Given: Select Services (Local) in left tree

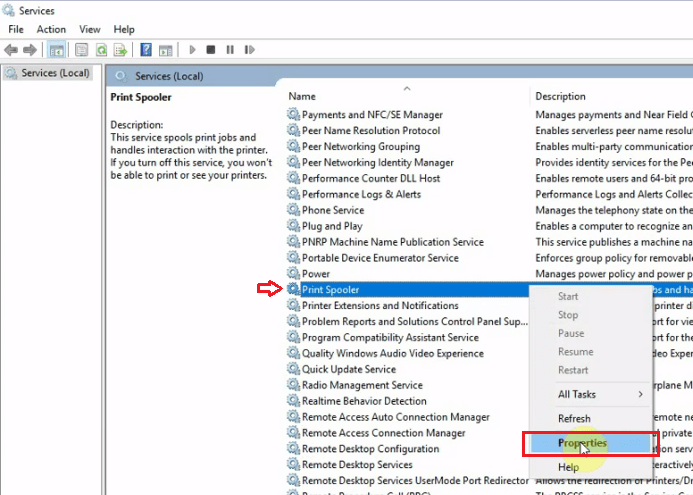Looking at the screenshot, I should [x=48, y=73].
